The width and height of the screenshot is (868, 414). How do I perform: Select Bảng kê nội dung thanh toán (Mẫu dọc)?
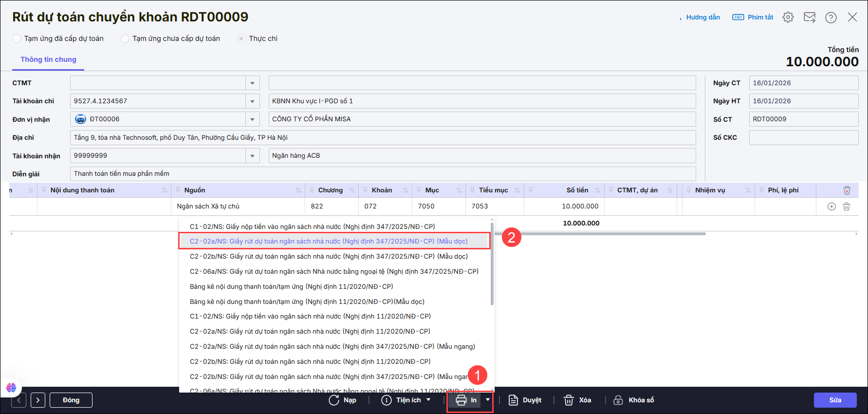pos(334,302)
